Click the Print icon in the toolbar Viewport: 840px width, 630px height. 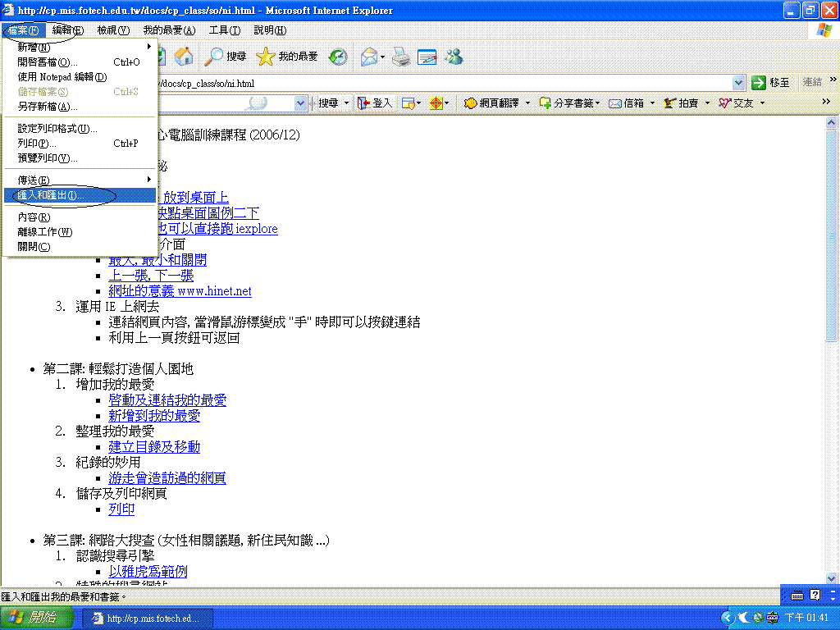coord(400,57)
